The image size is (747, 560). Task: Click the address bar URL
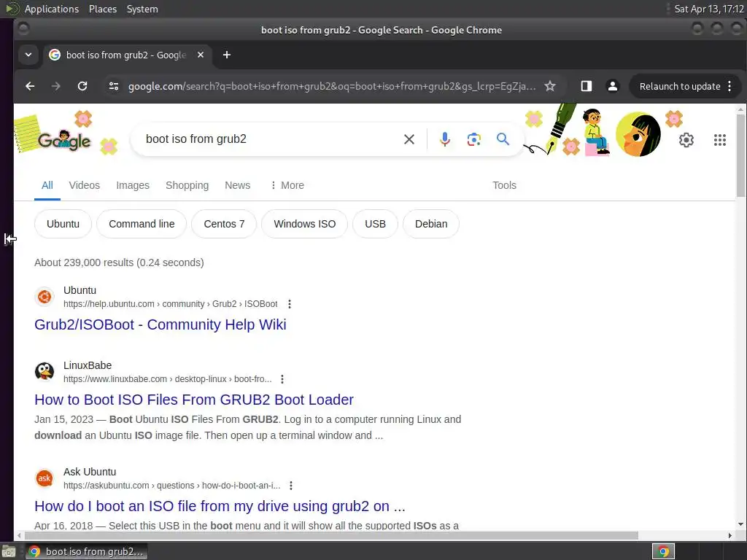coord(332,86)
